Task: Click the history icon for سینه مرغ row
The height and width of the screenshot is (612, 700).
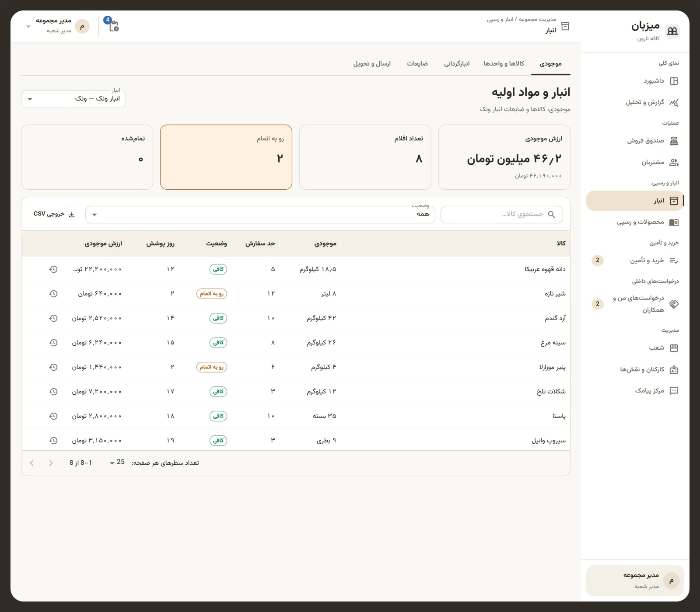Action: click(53, 343)
